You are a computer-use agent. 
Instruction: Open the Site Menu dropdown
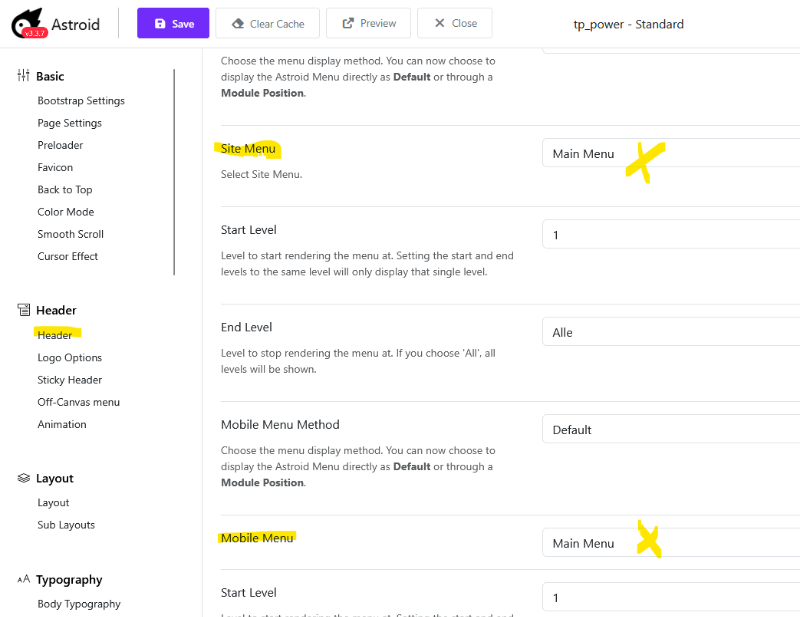670,153
